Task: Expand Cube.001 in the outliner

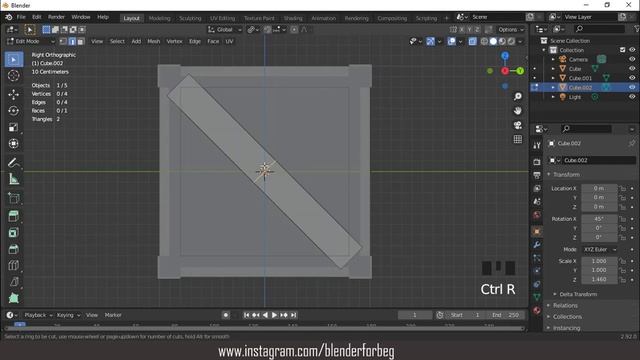Action: pyautogui.click(x=553, y=78)
